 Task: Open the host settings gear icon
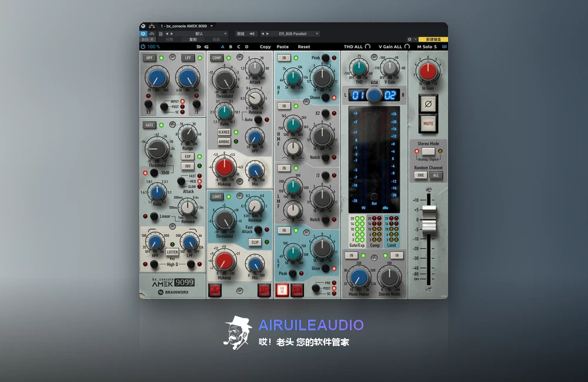coord(409,39)
